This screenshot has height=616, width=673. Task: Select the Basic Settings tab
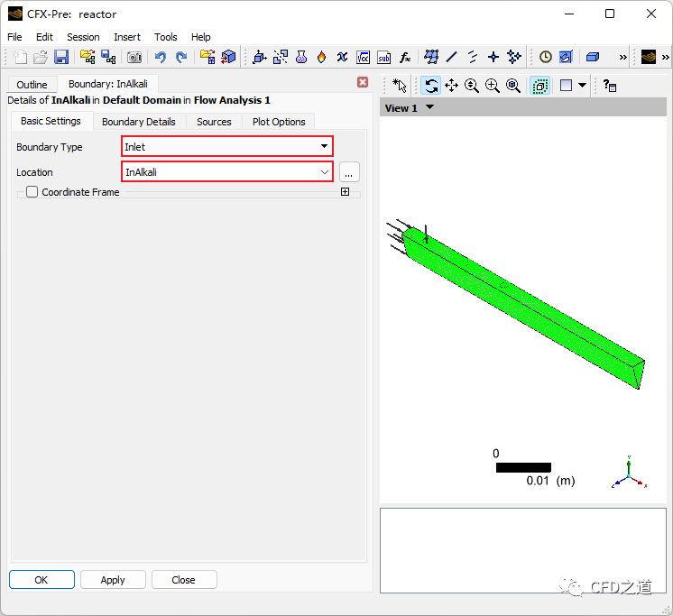(x=51, y=121)
